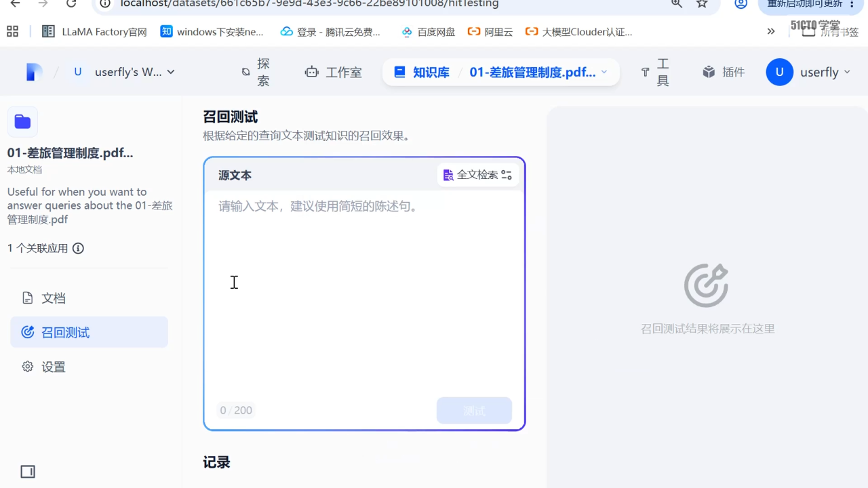Open the browser apps grid icon
The height and width of the screenshot is (488, 868).
[12, 31]
